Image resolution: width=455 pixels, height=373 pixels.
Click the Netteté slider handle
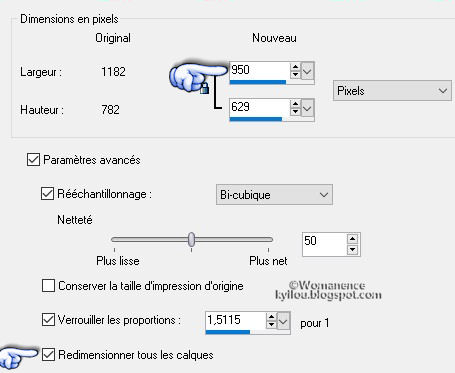tap(191, 240)
